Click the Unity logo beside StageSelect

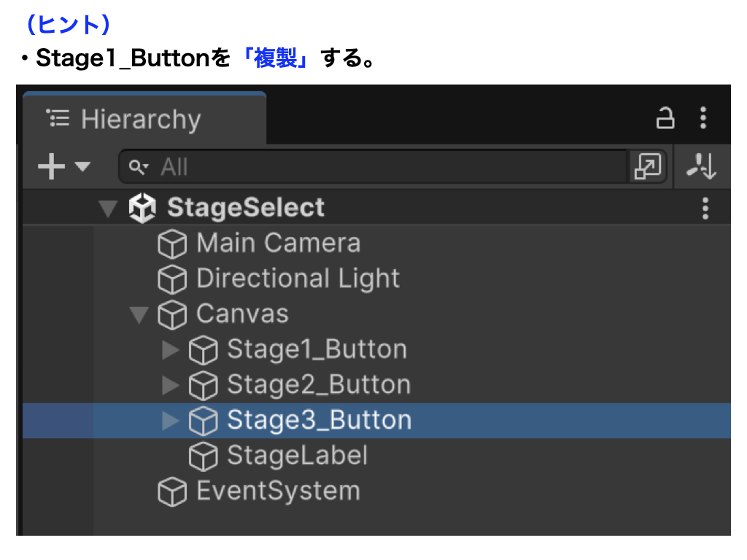tap(142, 209)
